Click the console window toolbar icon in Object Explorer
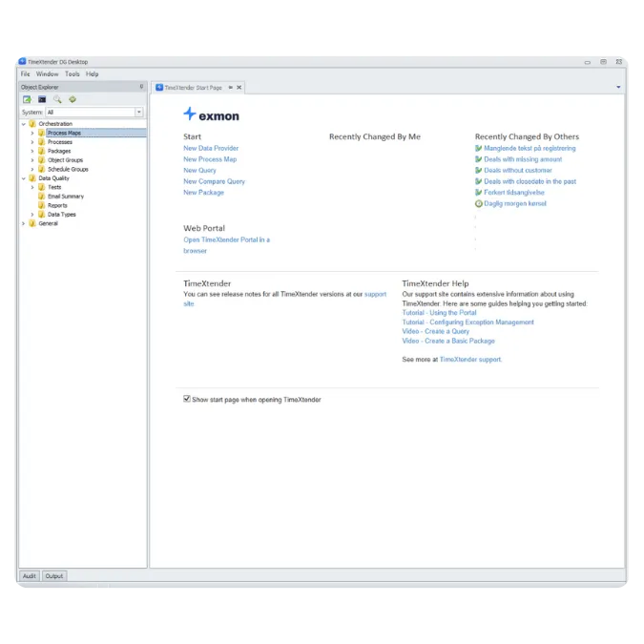The image size is (644, 644). click(x=42, y=99)
